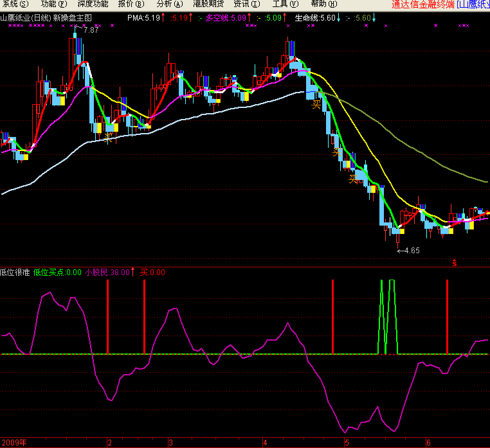Click the 山鹰纸业(日线) 新操盘主图 chart title

click(46, 18)
